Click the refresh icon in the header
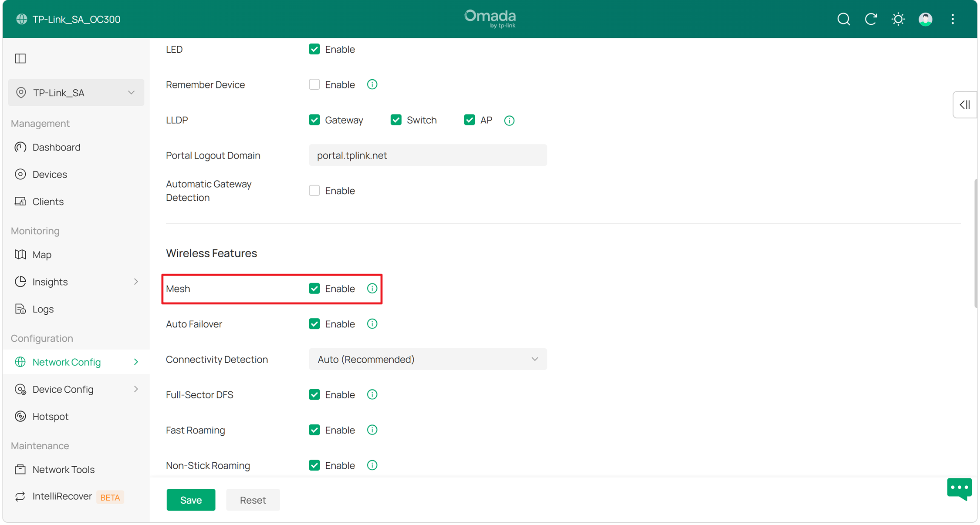Screen dimensions: 980x525 point(871,19)
